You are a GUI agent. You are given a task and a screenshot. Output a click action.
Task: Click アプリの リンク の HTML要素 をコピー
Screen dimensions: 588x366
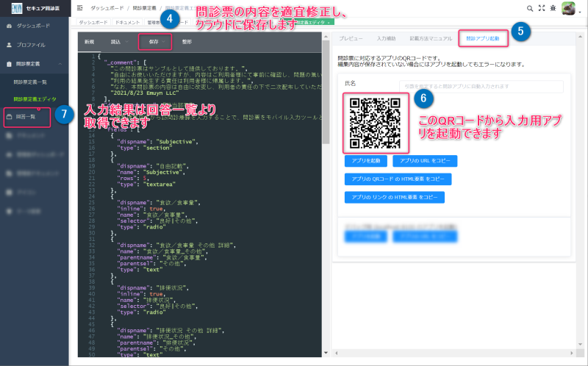pyautogui.click(x=395, y=197)
